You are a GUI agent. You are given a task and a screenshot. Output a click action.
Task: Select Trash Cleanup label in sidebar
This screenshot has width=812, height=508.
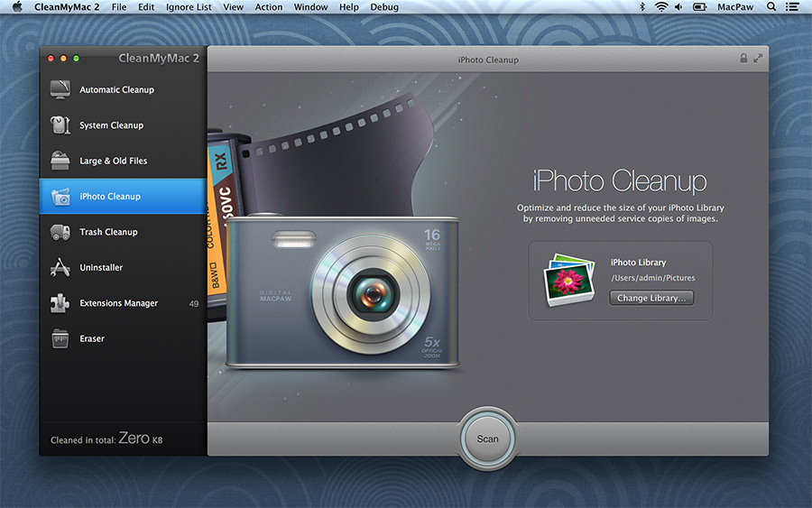pyautogui.click(x=109, y=232)
